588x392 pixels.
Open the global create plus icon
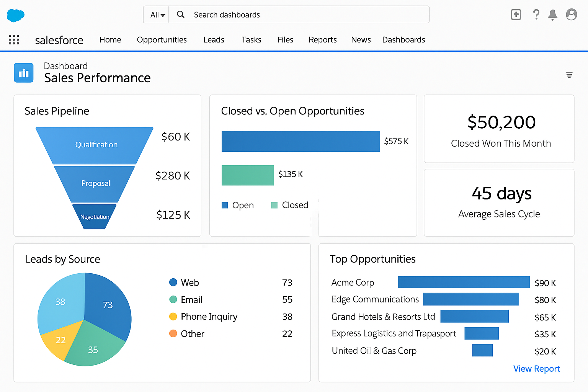(x=516, y=15)
